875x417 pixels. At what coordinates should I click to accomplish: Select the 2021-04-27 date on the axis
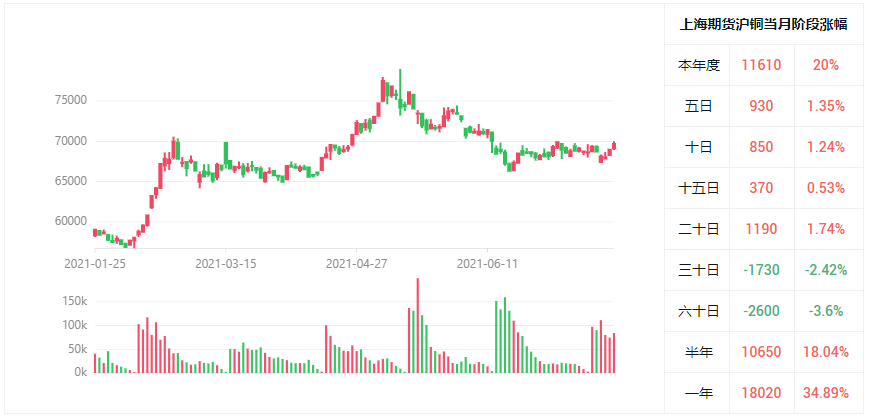[356, 264]
